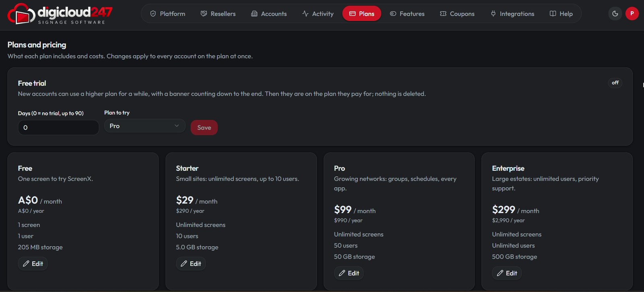
Task: Click the Starter plan title
Action: click(187, 168)
